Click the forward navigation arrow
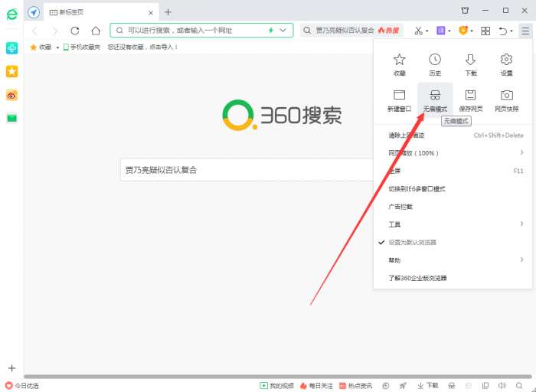536x392 pixels. [55, 31]
